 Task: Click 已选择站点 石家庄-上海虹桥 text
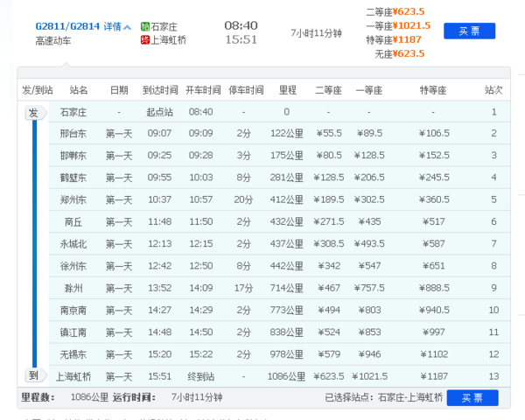(x=384, y=398)
